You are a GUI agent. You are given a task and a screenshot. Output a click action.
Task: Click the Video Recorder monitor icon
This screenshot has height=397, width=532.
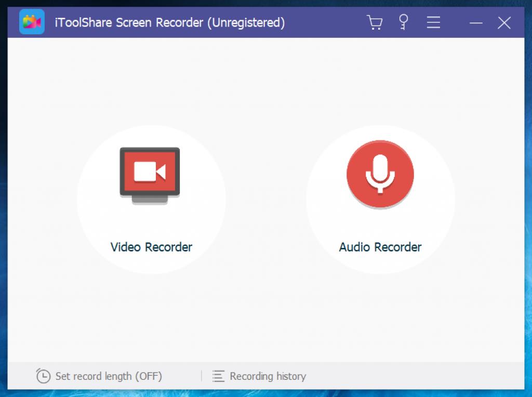[150, 174]
